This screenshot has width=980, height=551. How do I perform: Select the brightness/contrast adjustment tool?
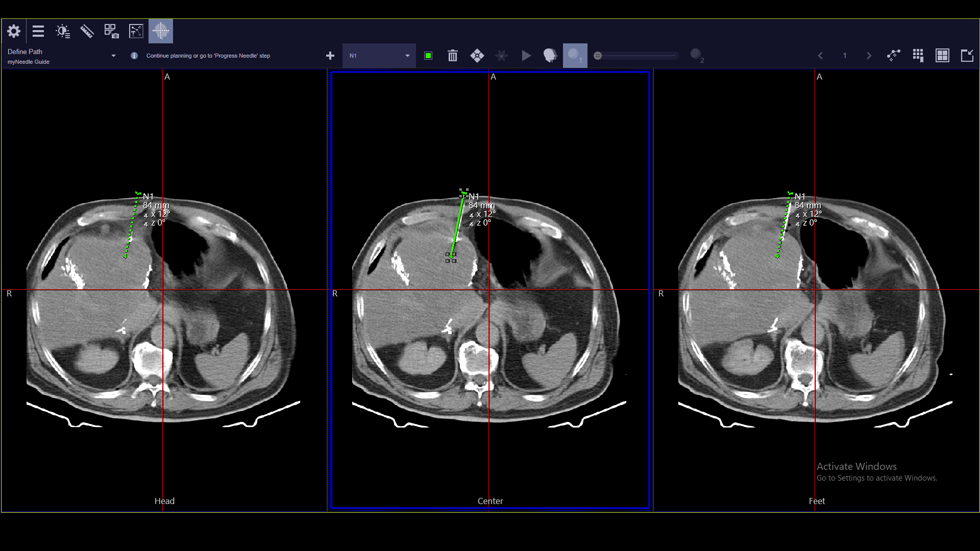coord(63,31)
